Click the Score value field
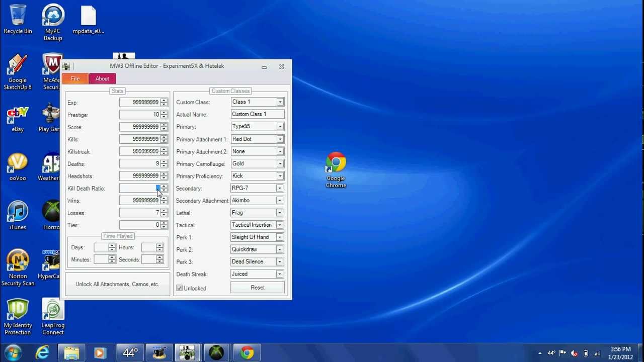Image resolution: width=644 pixels, height=362 pixels. click(140, 127)
